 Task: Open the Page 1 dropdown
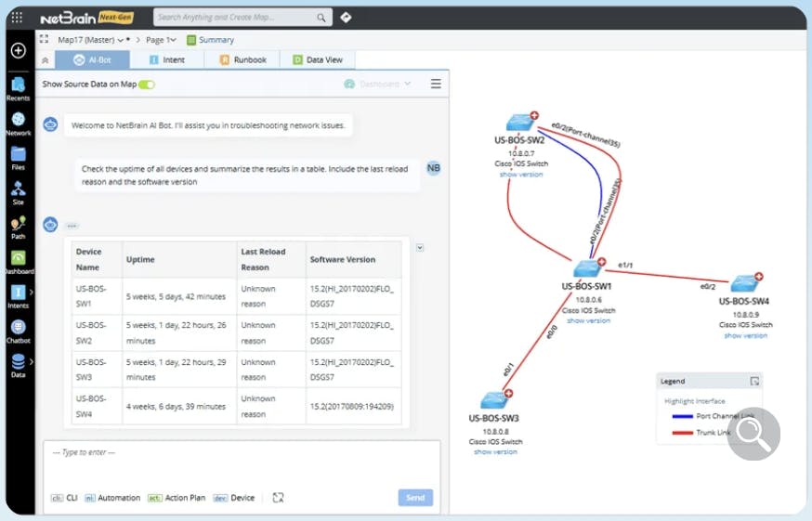[x=161, y=40]
